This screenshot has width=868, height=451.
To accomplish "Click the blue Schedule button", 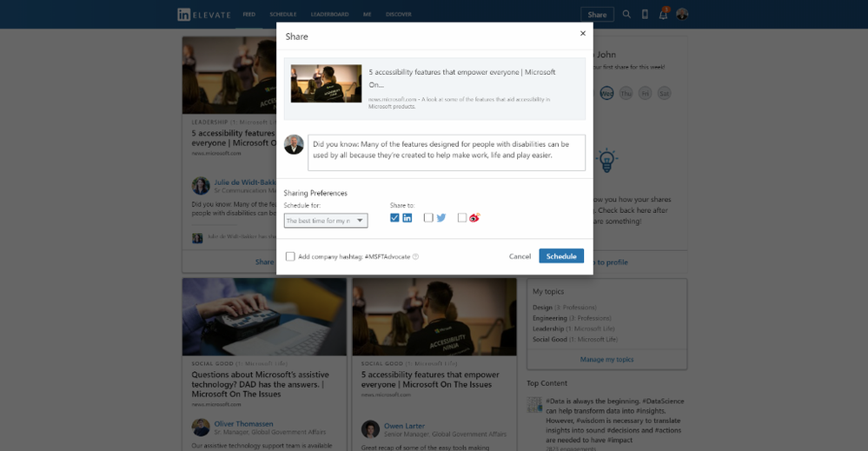I will click(561, 256).
